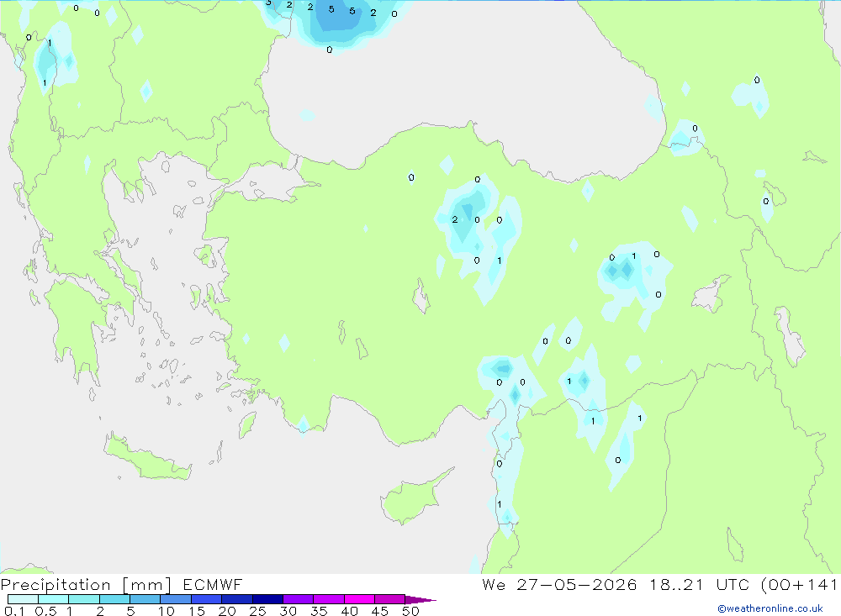Screen dimensions: 841x616
Task: Click the 'Precipitation [mm]' title text
Action: click(x=87, y=585)
